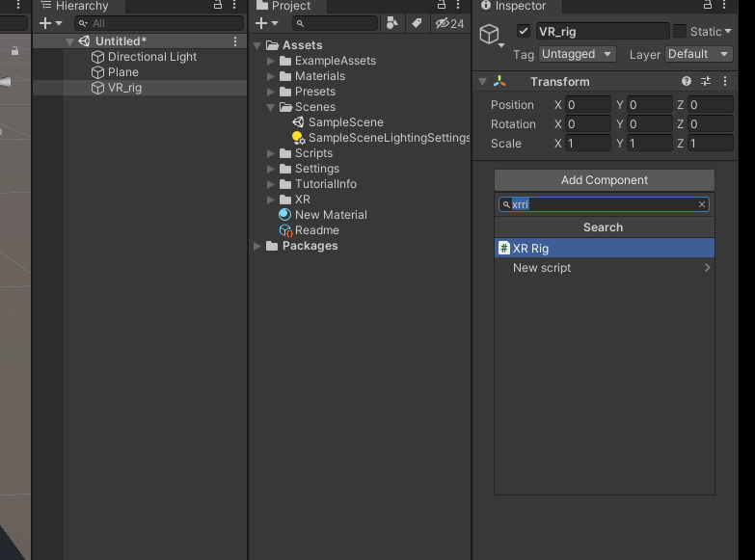Clear the component search with X
Screen dimensions: 755x560
point(702,204)
